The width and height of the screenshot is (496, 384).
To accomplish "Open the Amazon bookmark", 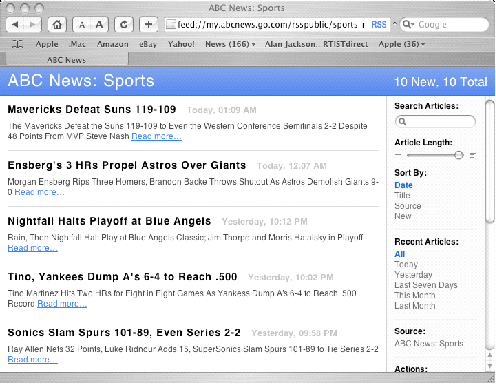I will point(112,44).
